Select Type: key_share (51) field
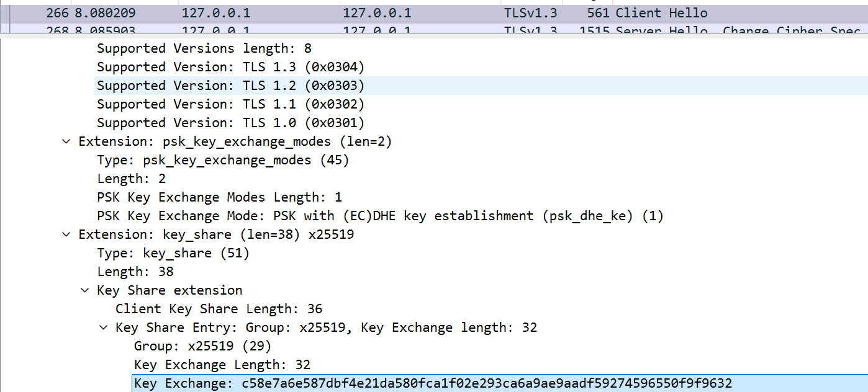868x392 pixels. coord(173,253)
